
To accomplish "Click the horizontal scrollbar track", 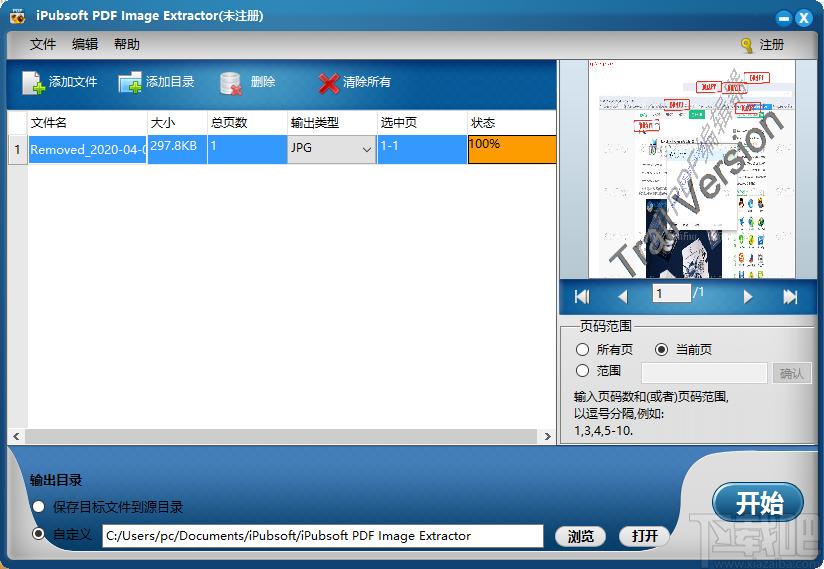I will pos(281,436).
